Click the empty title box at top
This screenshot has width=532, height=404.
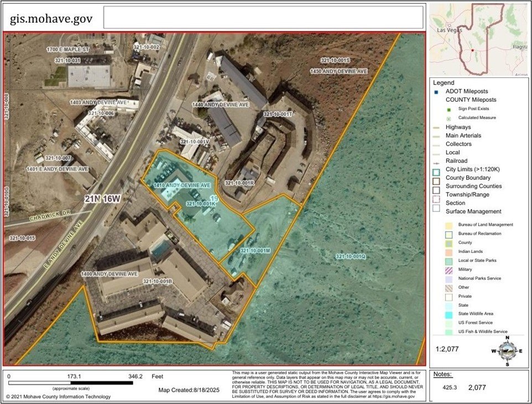(x=263, y=17)
